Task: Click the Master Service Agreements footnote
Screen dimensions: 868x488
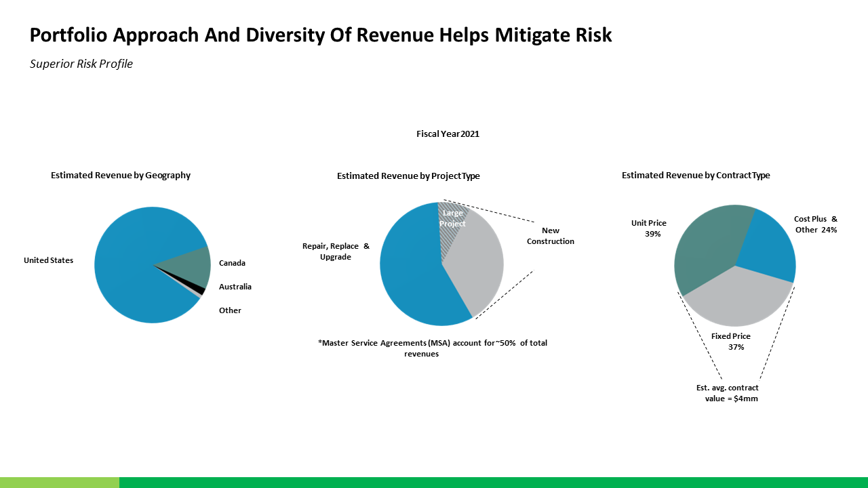Action: coord(433,348)
